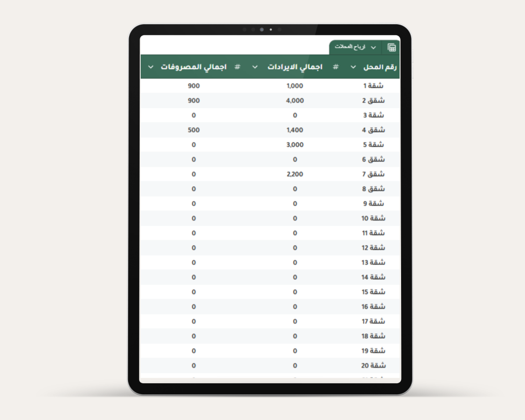Click the شقة 15 row label
This screenshot has height=420, width=525.
373,292
